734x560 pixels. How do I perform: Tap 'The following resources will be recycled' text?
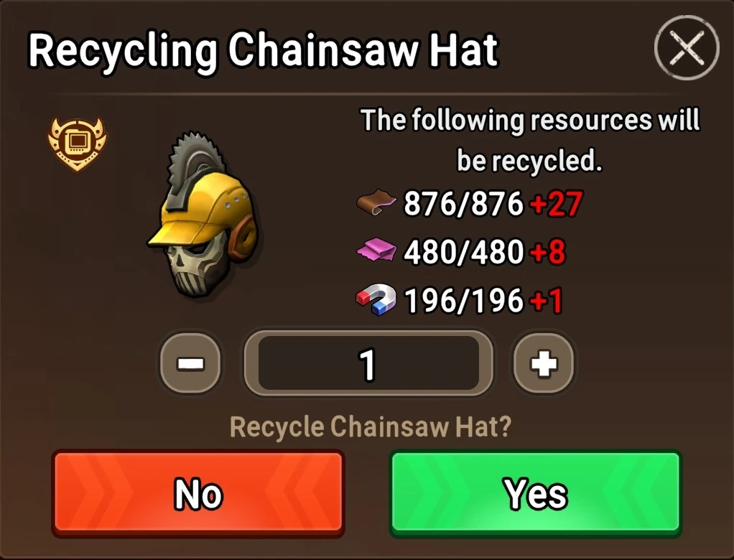pyautogui.click(x=529, y=140)
